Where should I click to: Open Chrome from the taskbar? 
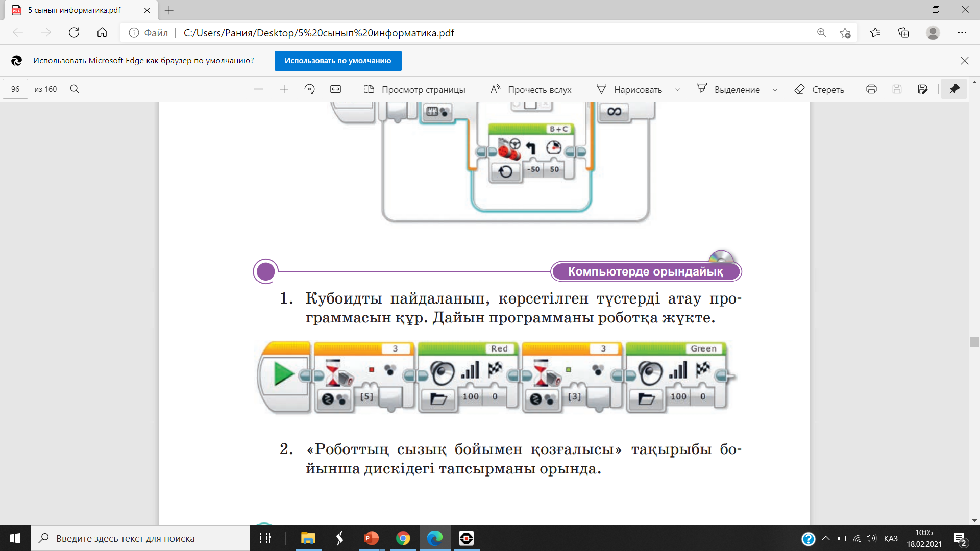tap(403, 538)
